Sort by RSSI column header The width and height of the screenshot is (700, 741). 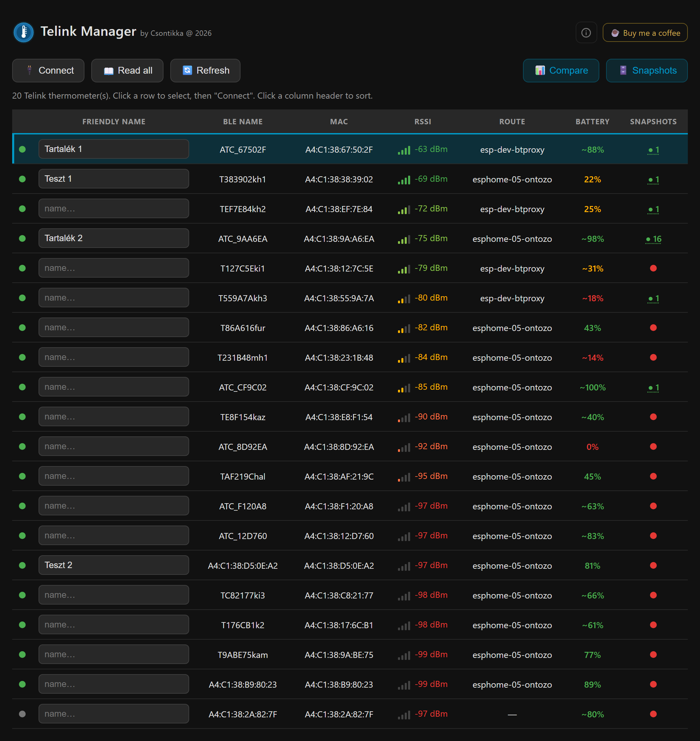(422, 122)
